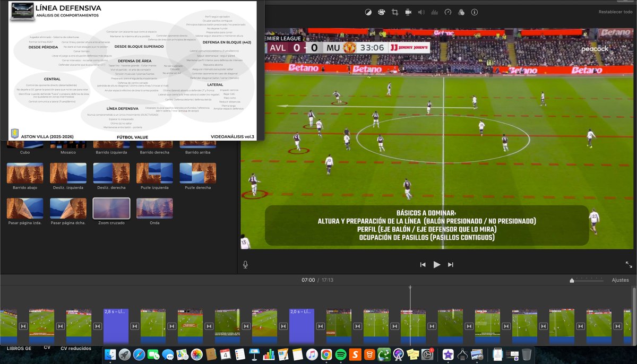Viewport: 637px width, 364px height.
Task: Click the Barrido izquierda transition label
Action: click(111, 152)
